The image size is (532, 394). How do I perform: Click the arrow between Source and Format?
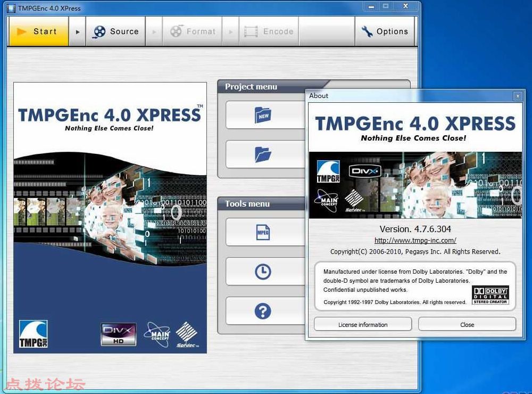[154, 31]
